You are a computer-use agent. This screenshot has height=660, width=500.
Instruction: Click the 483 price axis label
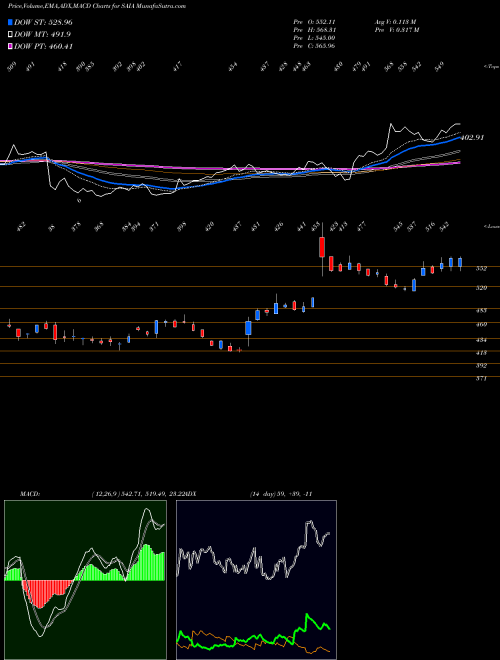click(481, 310)
